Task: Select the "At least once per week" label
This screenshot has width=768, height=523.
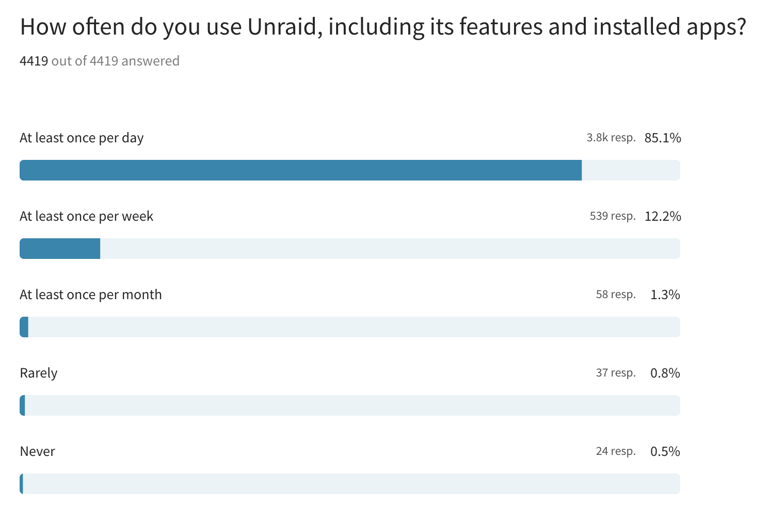Action: [87, 216]
